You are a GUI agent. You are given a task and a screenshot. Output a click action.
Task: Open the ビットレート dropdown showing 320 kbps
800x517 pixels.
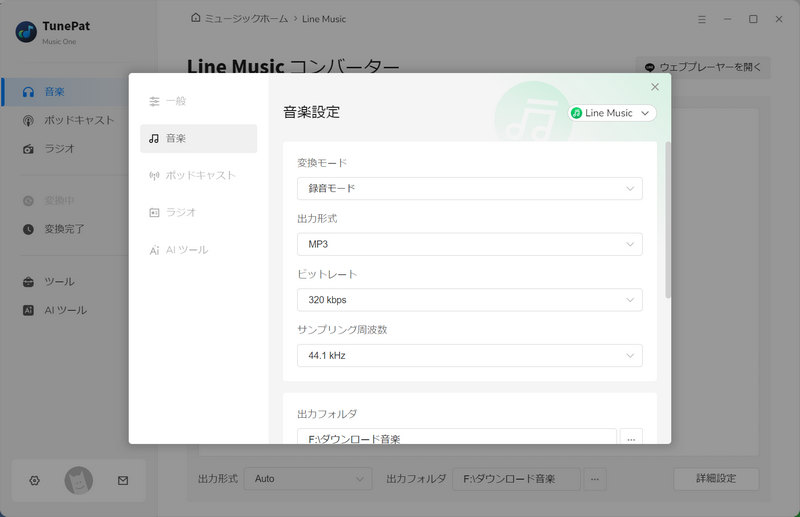coord(469,300)
